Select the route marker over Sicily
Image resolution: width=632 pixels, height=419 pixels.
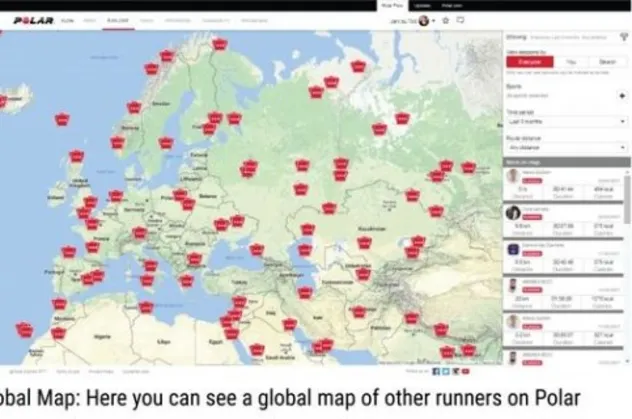(x=147, y=280)
